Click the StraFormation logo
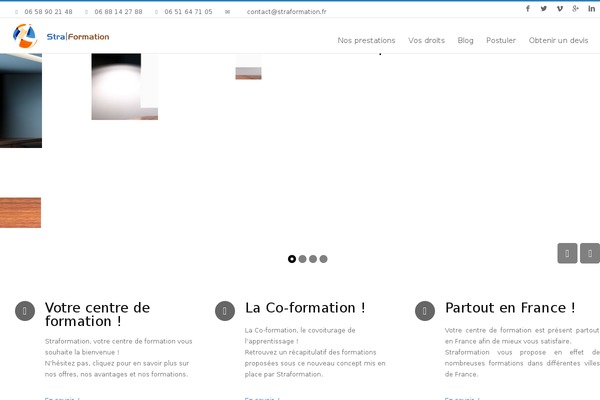 pyautogui.click(x=25, y=36)
